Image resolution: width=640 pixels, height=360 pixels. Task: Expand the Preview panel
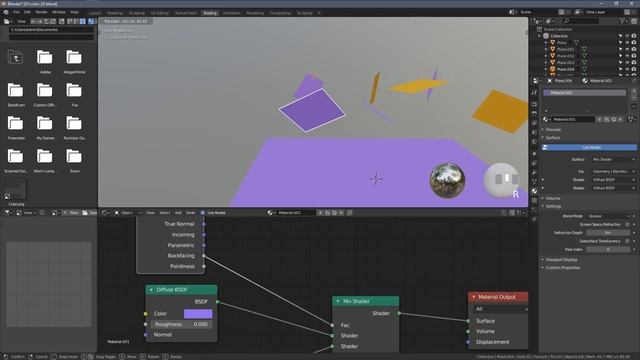[x=553, y=130]
